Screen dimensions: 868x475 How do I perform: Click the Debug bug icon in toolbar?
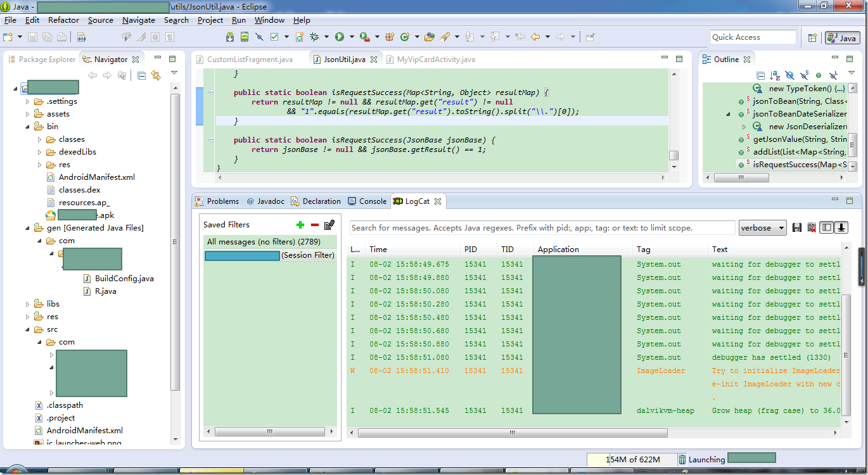(x=315, y=37)
